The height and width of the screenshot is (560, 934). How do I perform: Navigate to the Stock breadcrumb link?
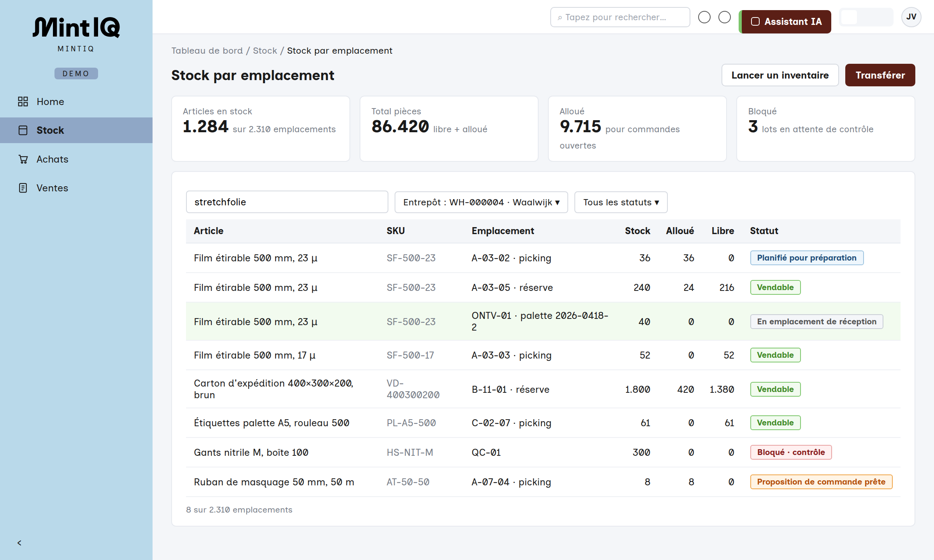point(265,51)
